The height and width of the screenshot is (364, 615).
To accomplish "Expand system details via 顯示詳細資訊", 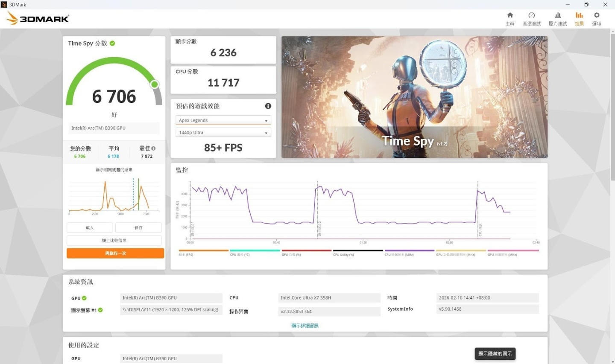I will 305,326.
